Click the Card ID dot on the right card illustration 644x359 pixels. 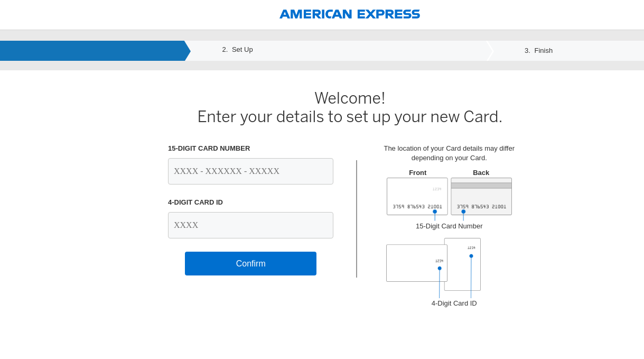click(x=471, y=255)
